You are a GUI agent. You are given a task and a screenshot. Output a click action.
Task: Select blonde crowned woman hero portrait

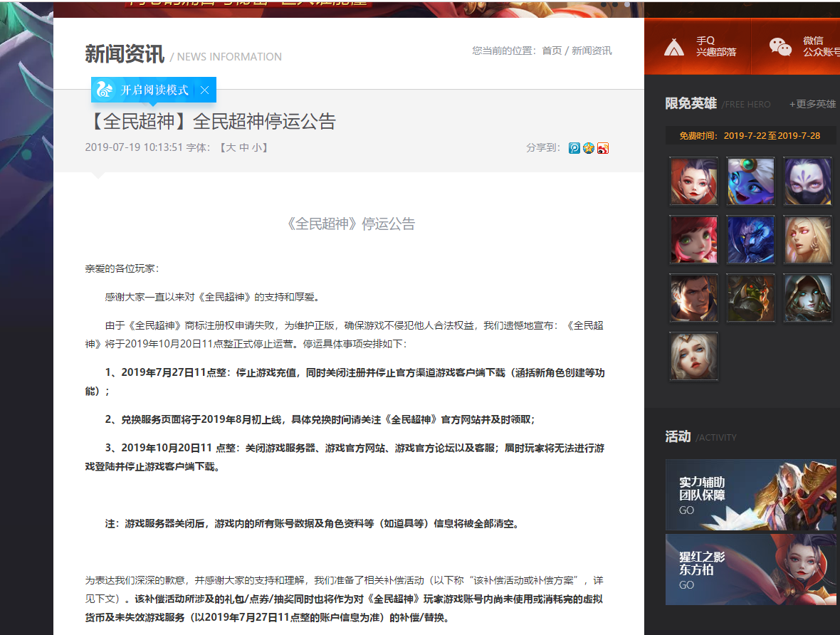point(694,357)
